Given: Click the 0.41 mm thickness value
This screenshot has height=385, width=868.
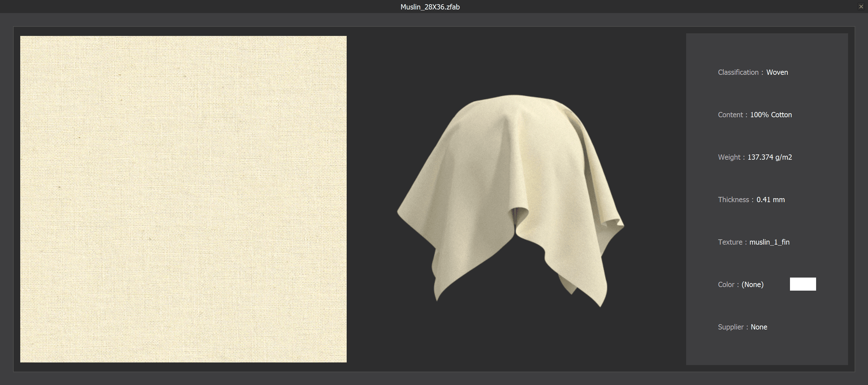Looking at the screenshot, I should (x=770, y=200).
